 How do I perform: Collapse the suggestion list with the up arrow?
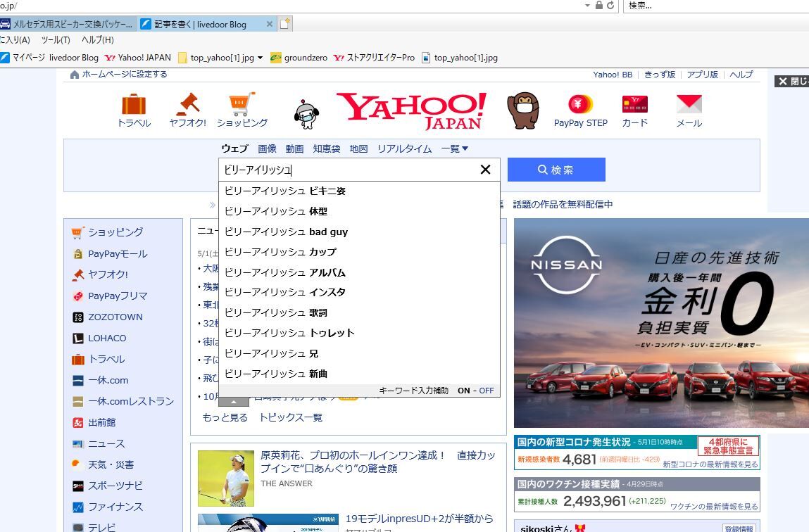tap(234, 402)
